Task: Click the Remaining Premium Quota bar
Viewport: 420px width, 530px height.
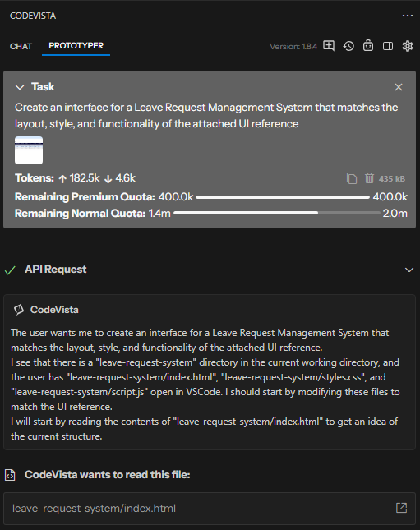Action: (283, 196)
